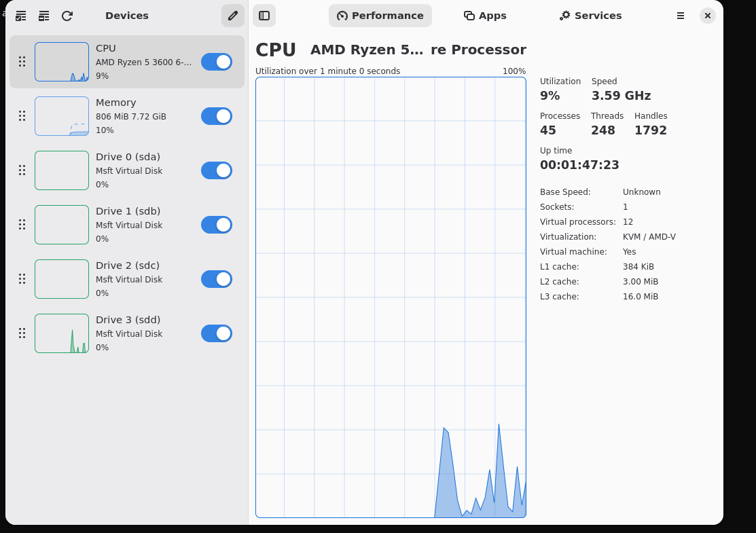Open the primary menu with the hamburger icon
The width and height of the screenshot is (756, 533).
681,16
